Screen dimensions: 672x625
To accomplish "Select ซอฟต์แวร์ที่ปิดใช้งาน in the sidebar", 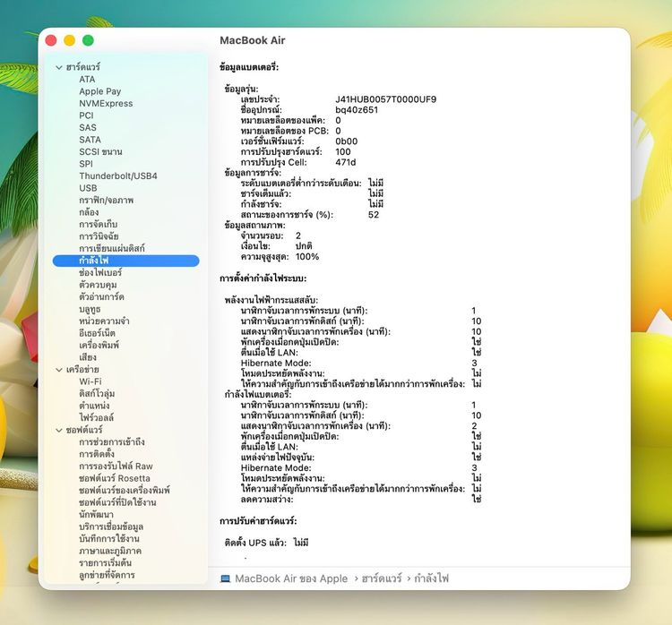I will [117, 502].
